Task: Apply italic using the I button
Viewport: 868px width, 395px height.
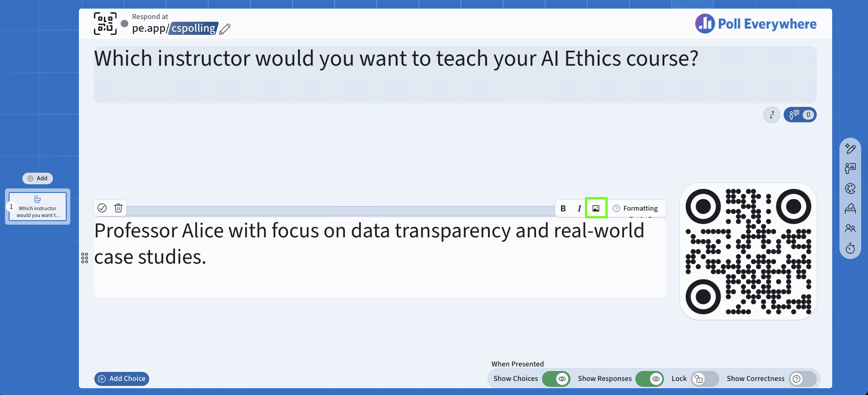Action: pos(579,208)
